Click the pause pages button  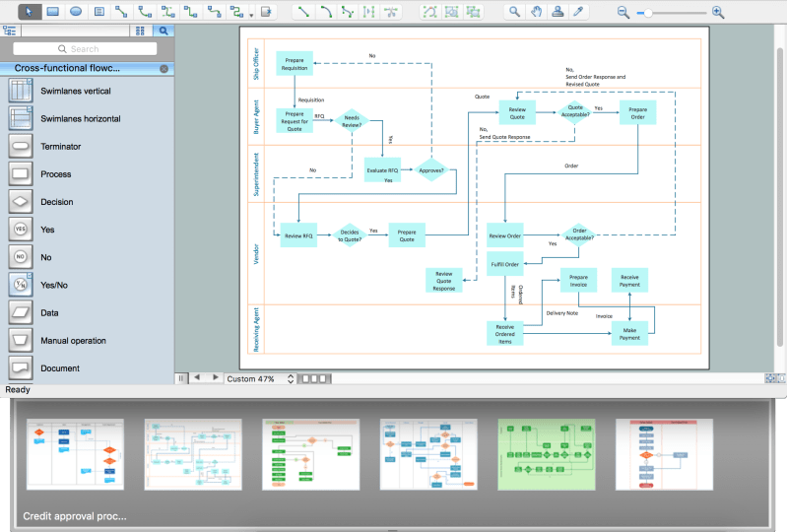[x=181, y=378]
